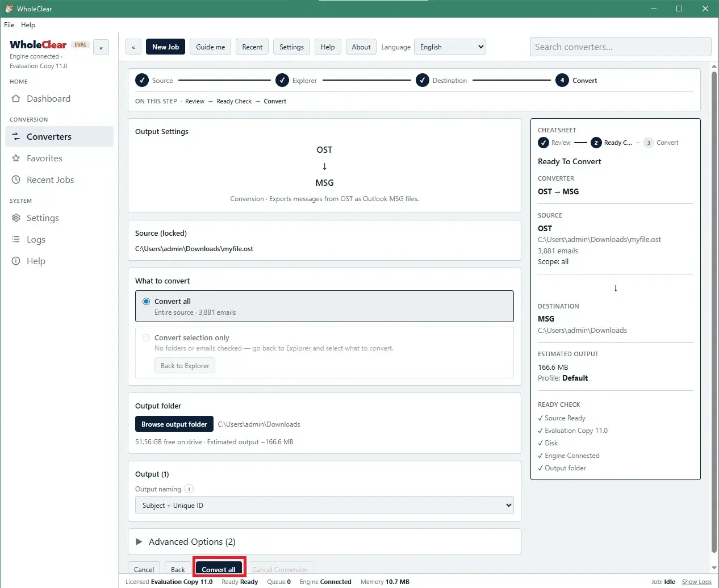The height and width of the screenshot is (588, 719).
Task: Click the Cancel Conversion button
Action: 280,569
